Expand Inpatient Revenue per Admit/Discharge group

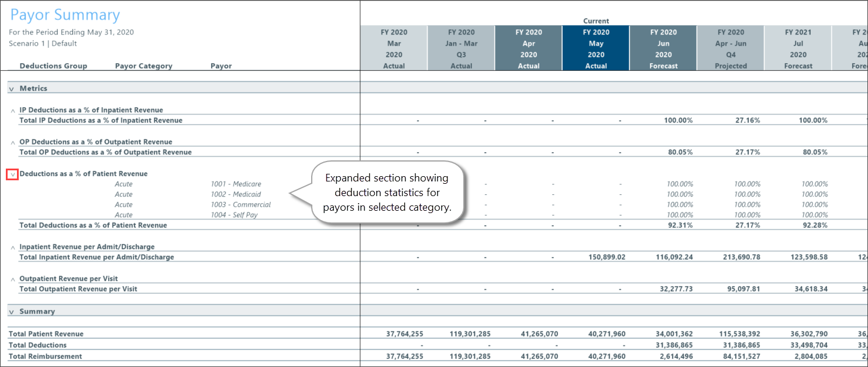coord(13,248)
